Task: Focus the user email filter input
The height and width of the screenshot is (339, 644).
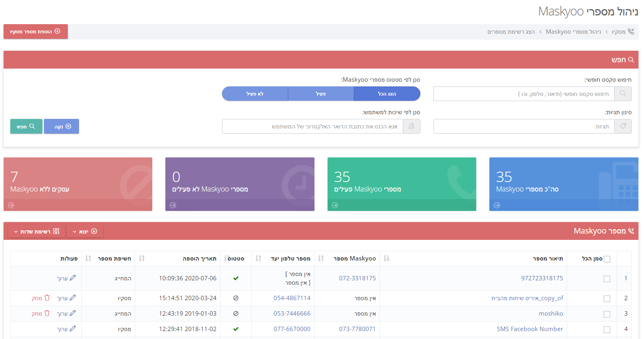Action: [x=312, y=126]
